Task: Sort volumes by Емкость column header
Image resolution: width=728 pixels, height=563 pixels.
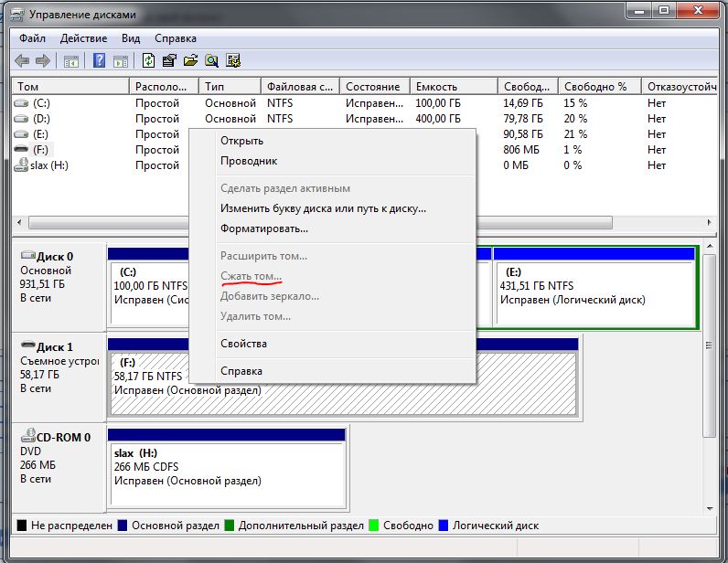Action: point(436,87)
